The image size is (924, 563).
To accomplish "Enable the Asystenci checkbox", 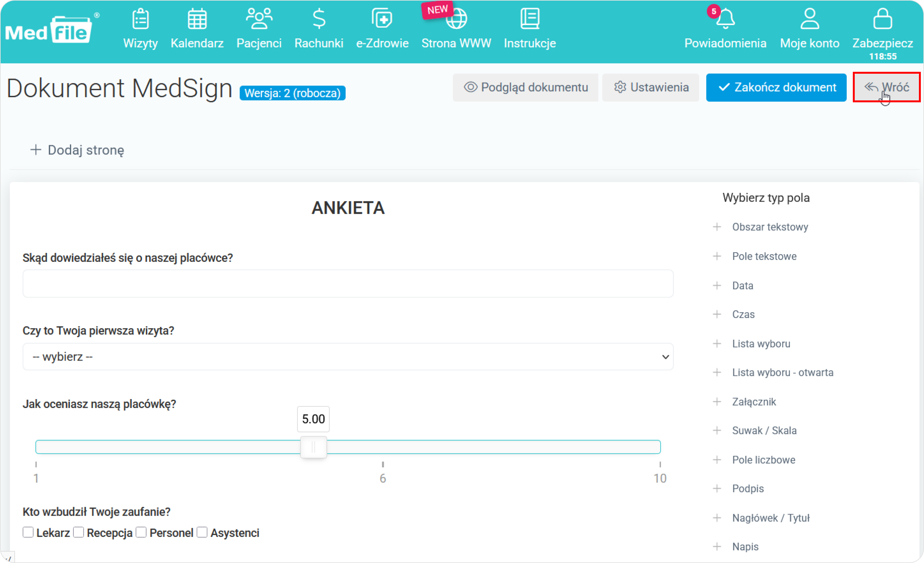I will click(x=202, y=532).
